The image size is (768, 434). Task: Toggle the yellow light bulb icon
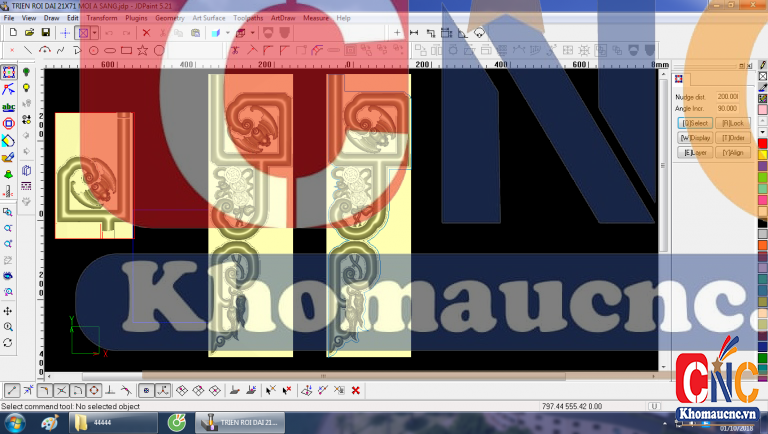[26, 88]
